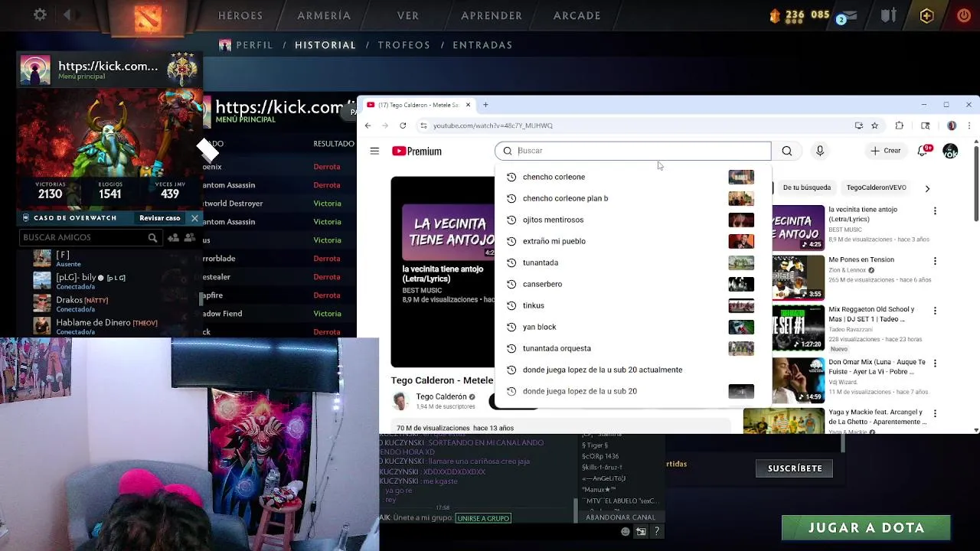Screen dimensions: 980x551
Task: Click browser back arrow
Action: (x=367, y=126)
